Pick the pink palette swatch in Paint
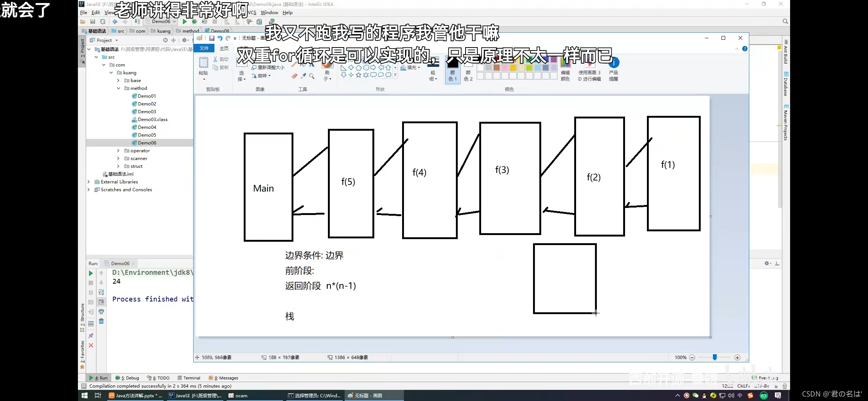Viewport: 868px width, 401px height. (505, 68)
